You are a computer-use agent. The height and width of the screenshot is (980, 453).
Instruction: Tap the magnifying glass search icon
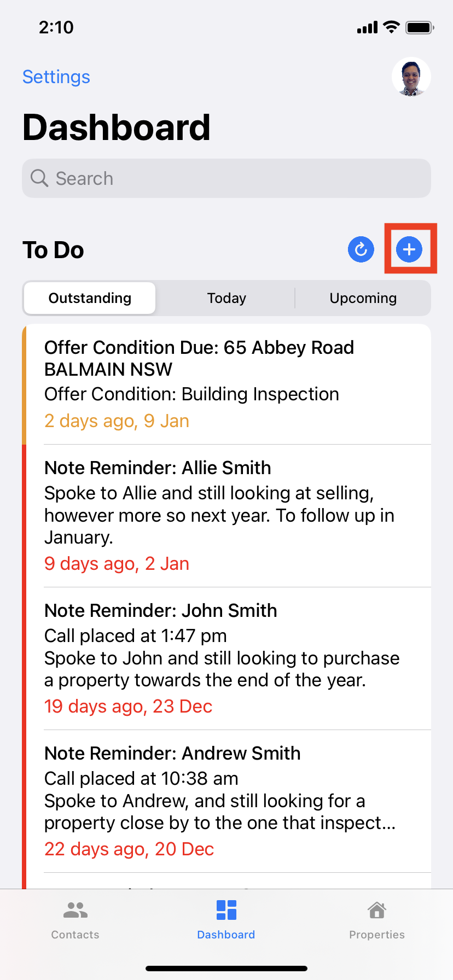(39, 178)
